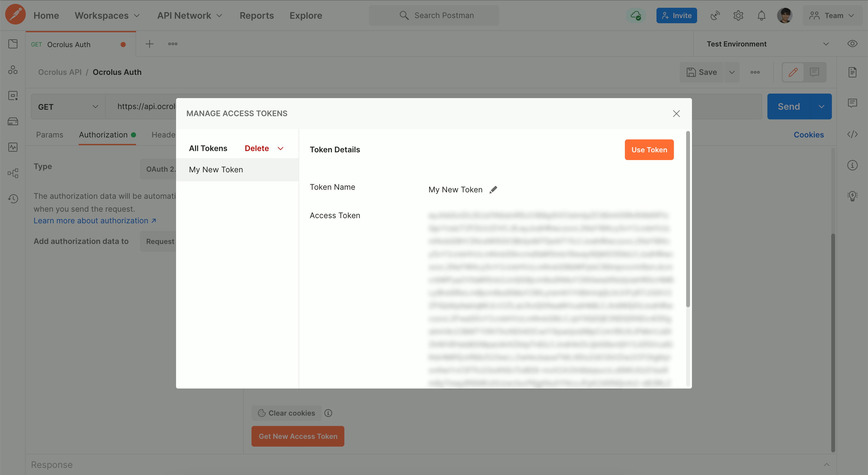Open the Reports menu item
The width and height of the screenshot is (868, 475).
(256, 15)
